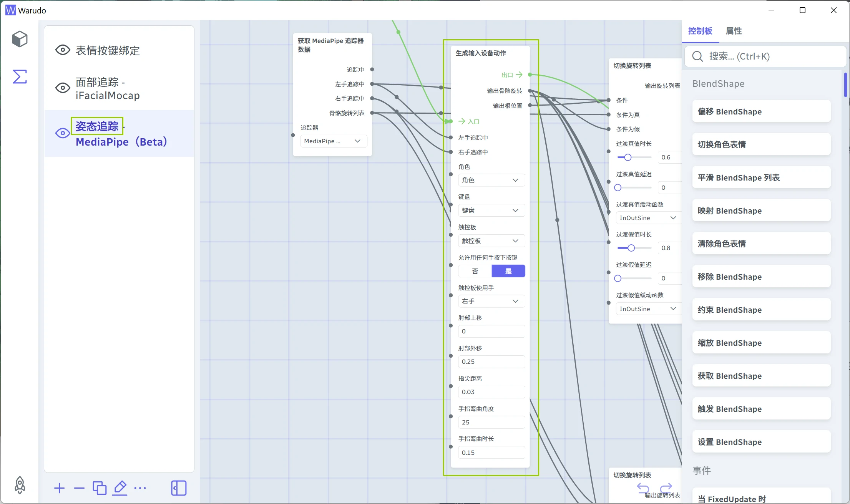This screenshot has height=504, width=850.
Task: Open the scene assets cube icon
Action: [20, 39]
